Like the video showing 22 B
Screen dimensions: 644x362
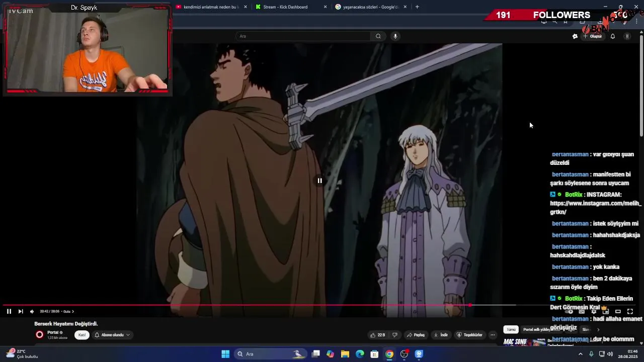[x=377, y=335]
